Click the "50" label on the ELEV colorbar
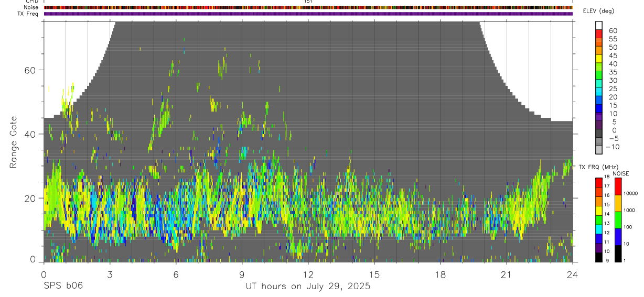 pyautogui.click(x=613, y=47)
